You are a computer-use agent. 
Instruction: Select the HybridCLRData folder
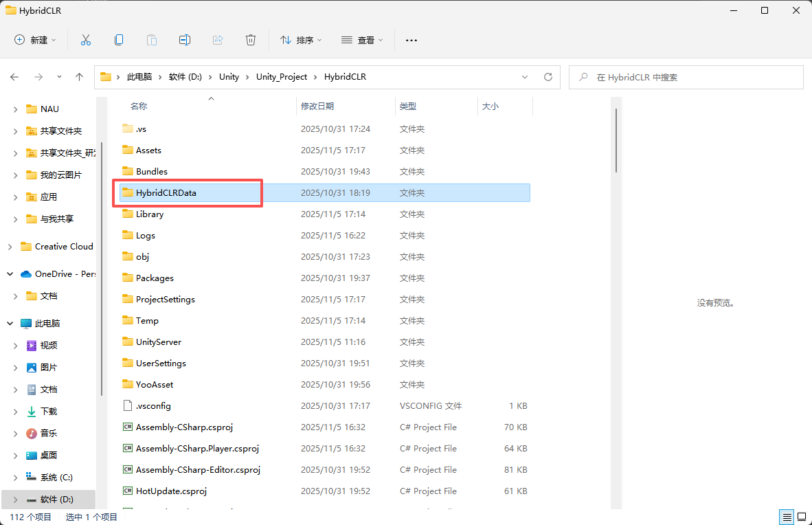coord(325,193)
